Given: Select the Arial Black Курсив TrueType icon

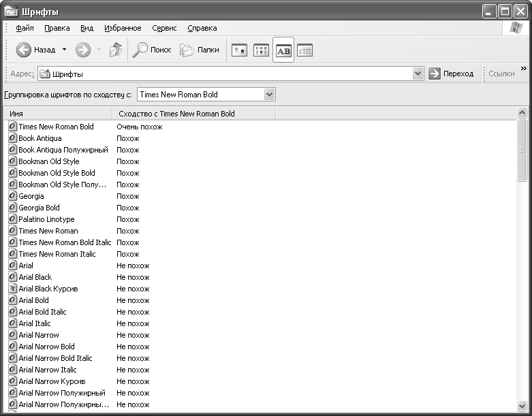Looking at the screenshot, I should click(x=12, y=289).
